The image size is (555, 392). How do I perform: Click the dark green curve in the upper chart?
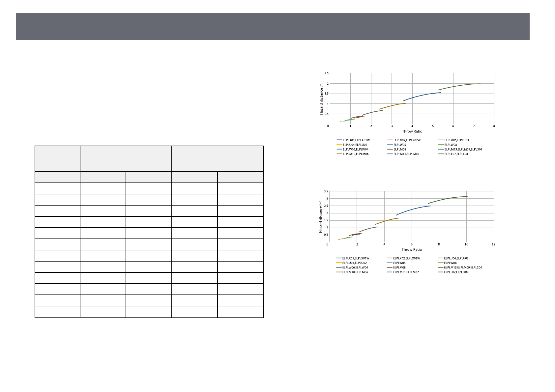[461, 85]
